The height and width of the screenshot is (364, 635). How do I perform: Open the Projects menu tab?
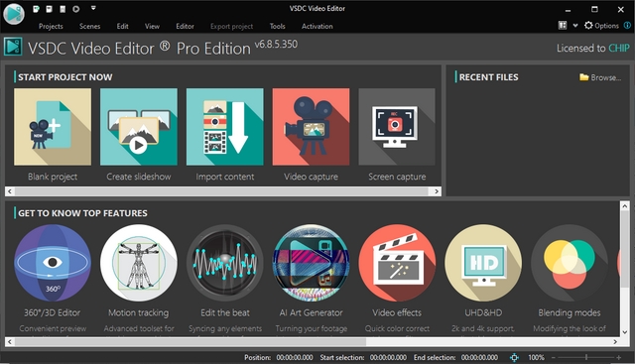51,27
